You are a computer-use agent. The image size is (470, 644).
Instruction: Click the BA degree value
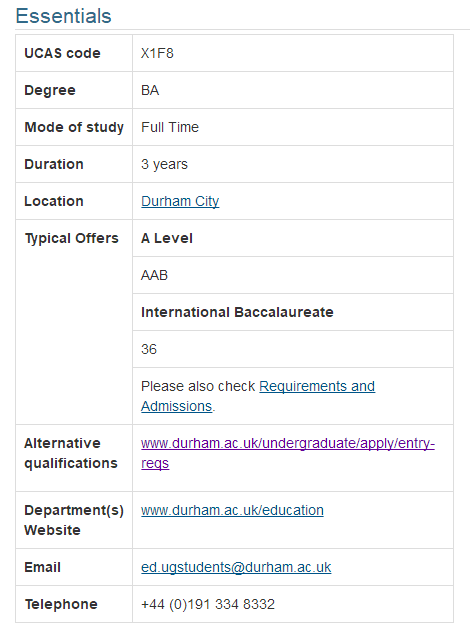[x=150, y=90]
